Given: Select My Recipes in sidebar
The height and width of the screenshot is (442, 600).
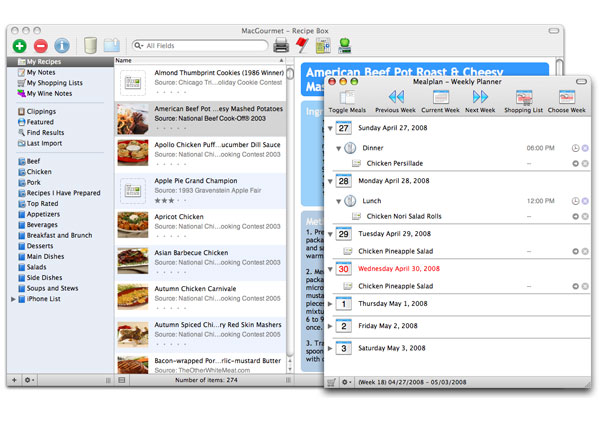Looking at the screenshot, I should (x=60, y=62).
